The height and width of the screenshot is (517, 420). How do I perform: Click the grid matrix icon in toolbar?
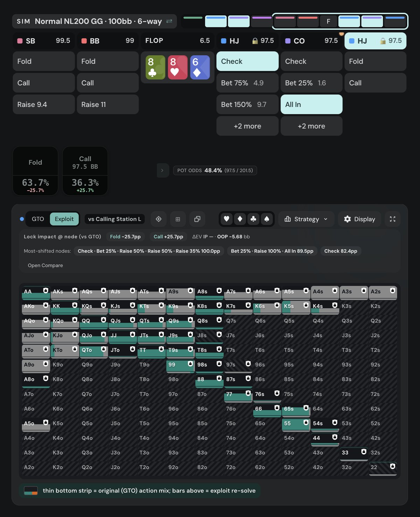pos(178,219)
